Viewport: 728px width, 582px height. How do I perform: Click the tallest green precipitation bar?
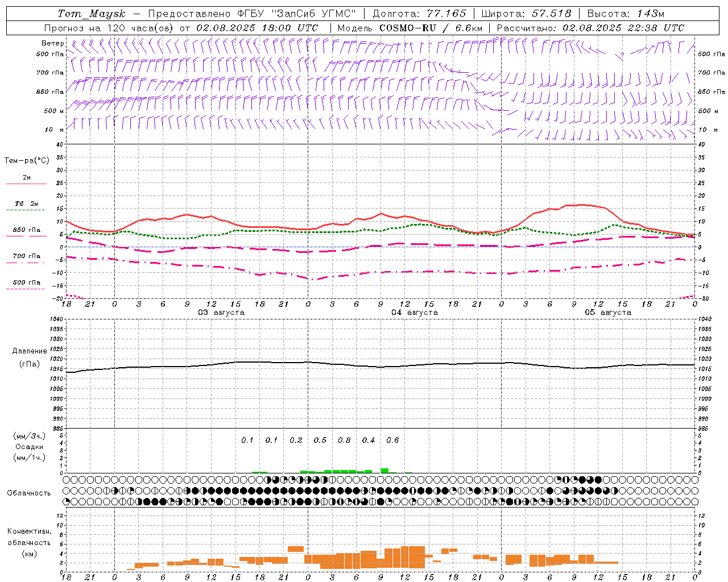tap(384, 471)
